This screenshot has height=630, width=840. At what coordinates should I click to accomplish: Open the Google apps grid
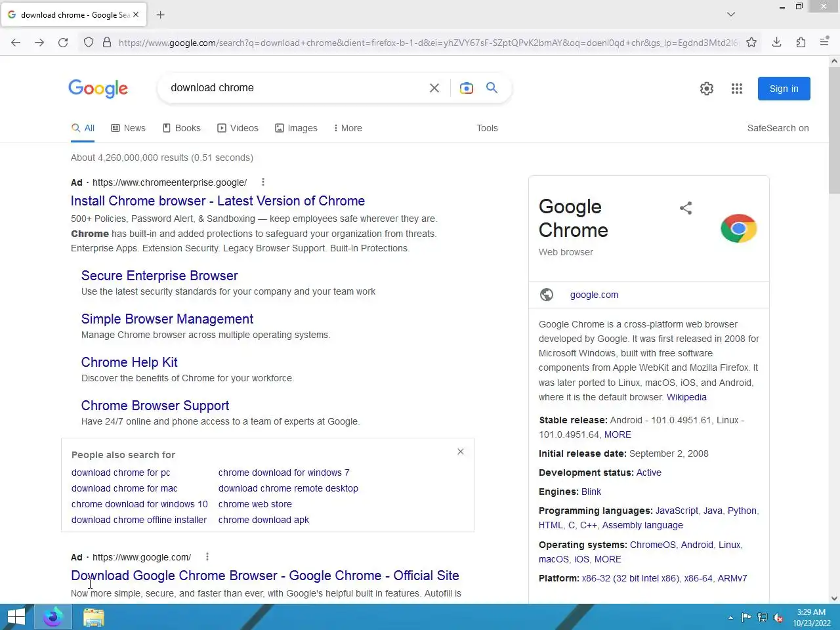tap(737, 89)
